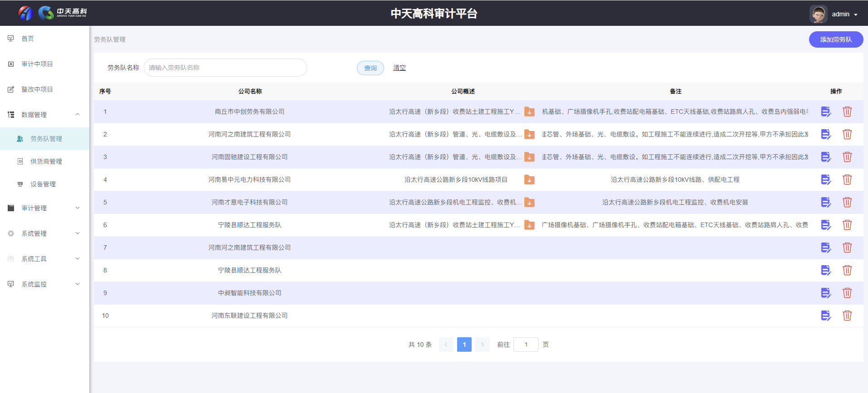Open 审计中项目 from the sidebar
The height and width of the screenshot is (393, 868).
tap(37, 64)
